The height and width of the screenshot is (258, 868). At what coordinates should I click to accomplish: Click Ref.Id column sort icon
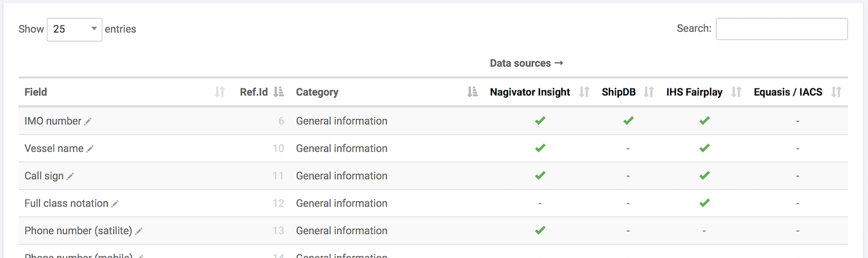click(278, 92)
